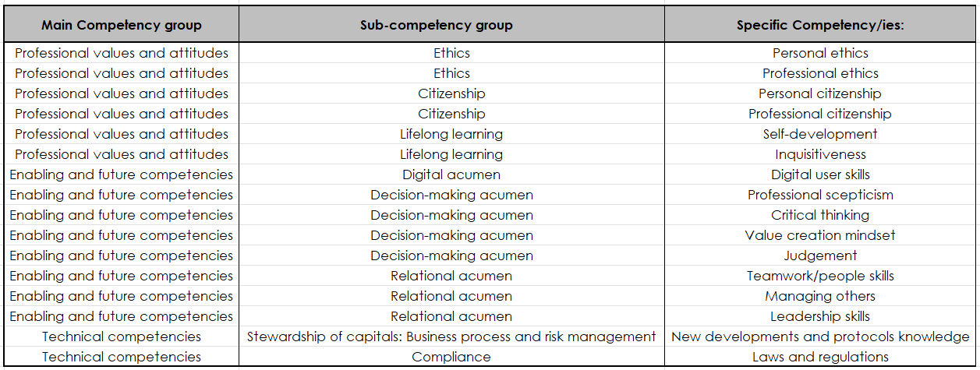980x370 pixels.
Task: Select the Teamwork/people skills cell
Action: click(x=820, y=276)
